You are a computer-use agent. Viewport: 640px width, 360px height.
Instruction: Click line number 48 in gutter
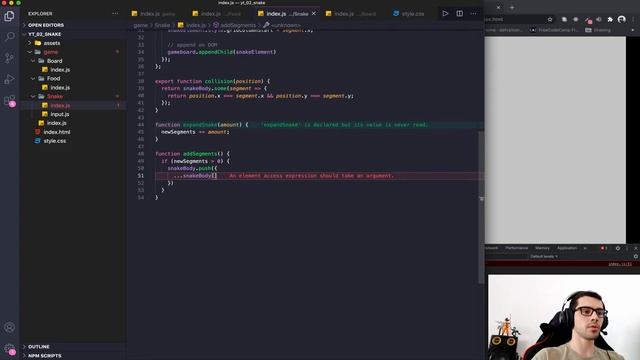pyautogui.click(x=141, y=154)
